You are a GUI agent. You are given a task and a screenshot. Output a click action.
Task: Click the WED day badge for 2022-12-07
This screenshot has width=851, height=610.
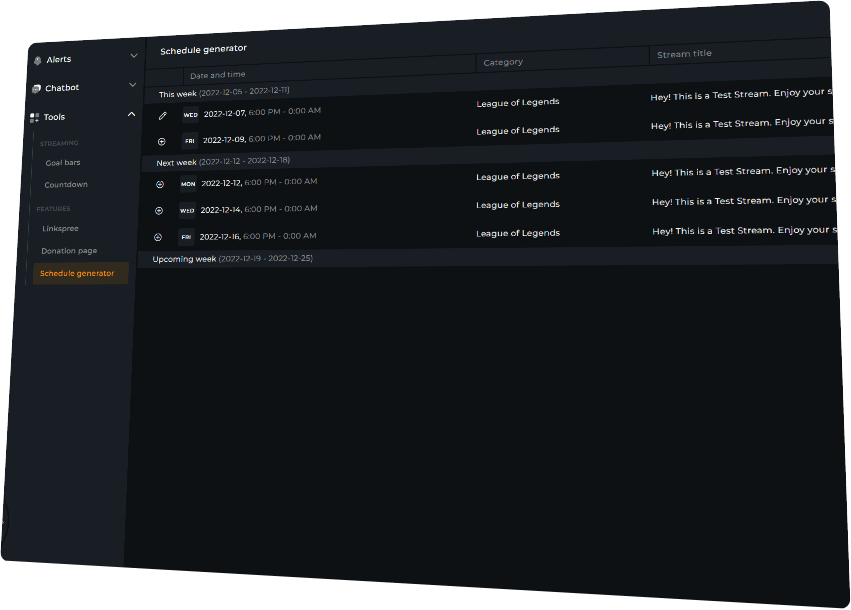click(190, 115)
